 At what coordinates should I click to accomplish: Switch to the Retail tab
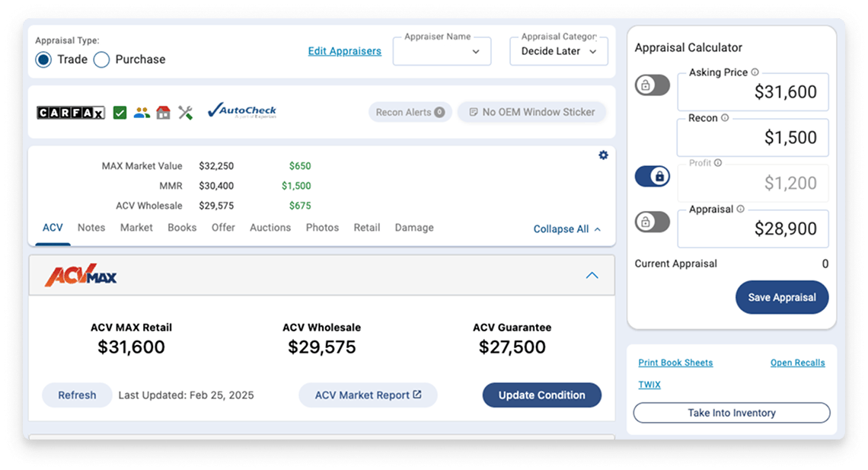tap(367, 228)
